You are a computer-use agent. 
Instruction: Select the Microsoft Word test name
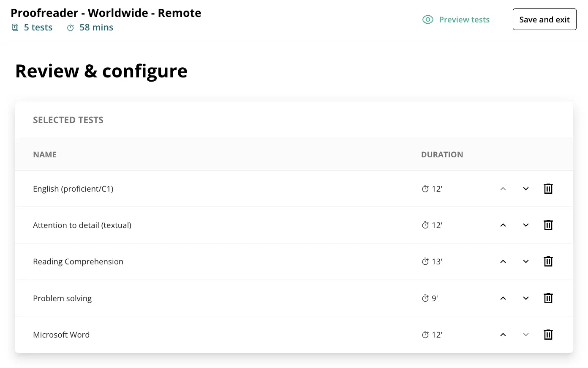tap(61, 335)
